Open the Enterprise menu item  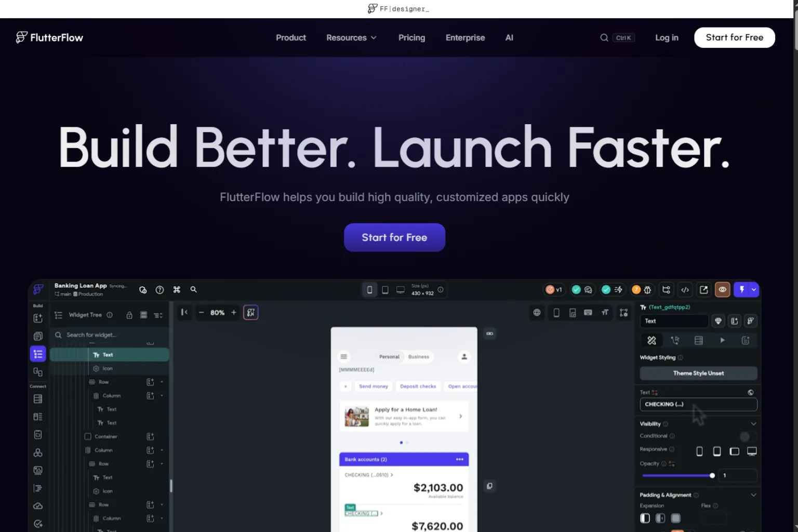click(x=465, y=37)
